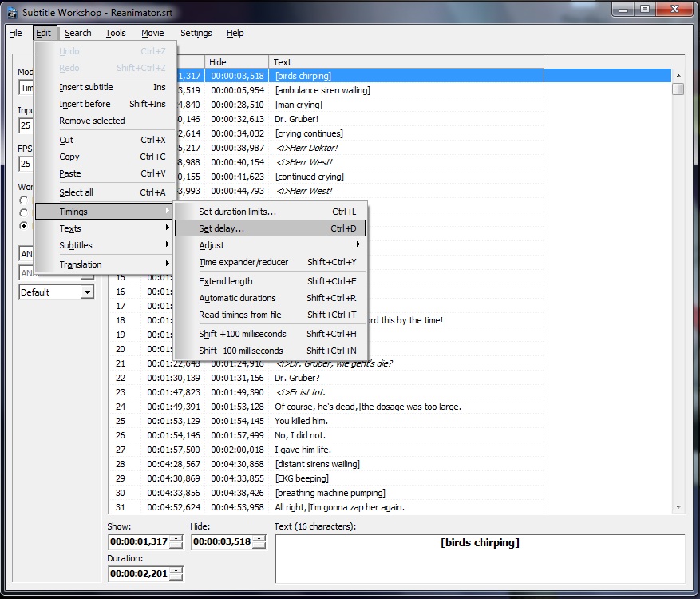Expand the Texts submenu

click(105, 228)
